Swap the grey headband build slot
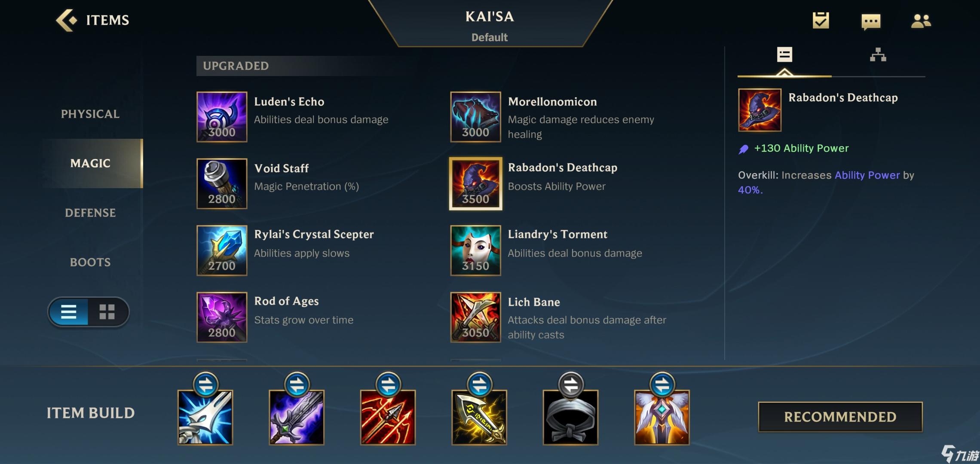980x464 pixels. click(571, 385)
